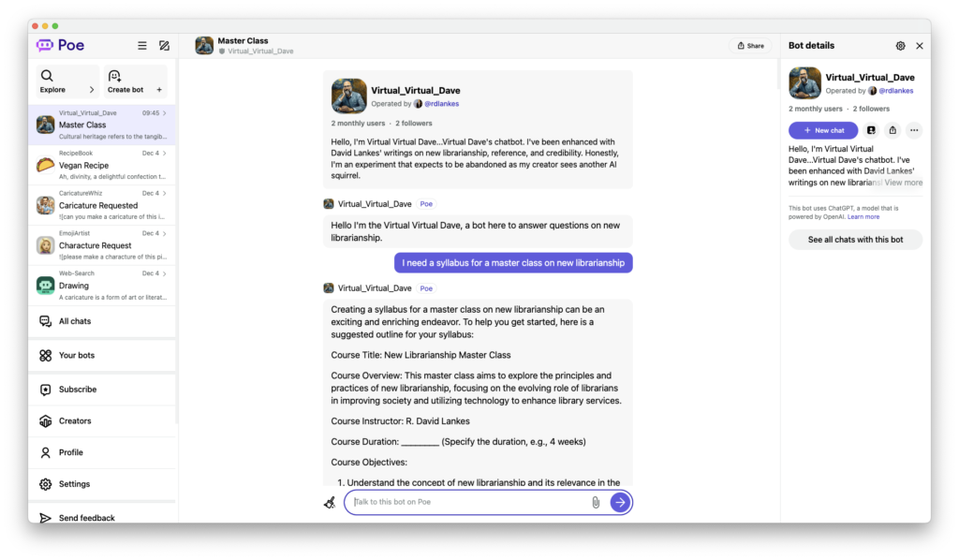The width and height of the screenshot is (959, 560).
Task: Open the Vegan Recipe chat
Action: pos(101,165)
